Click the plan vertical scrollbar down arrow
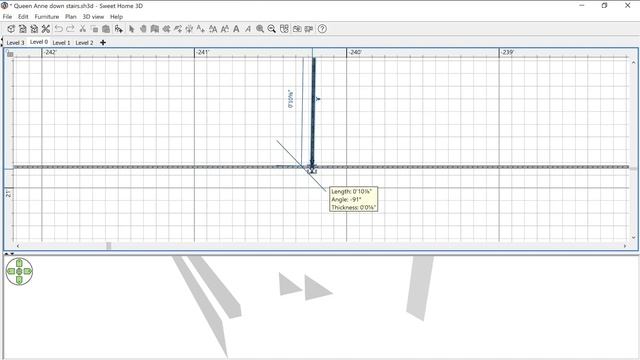This screenshot has height=360, width=640. [633, 238]
